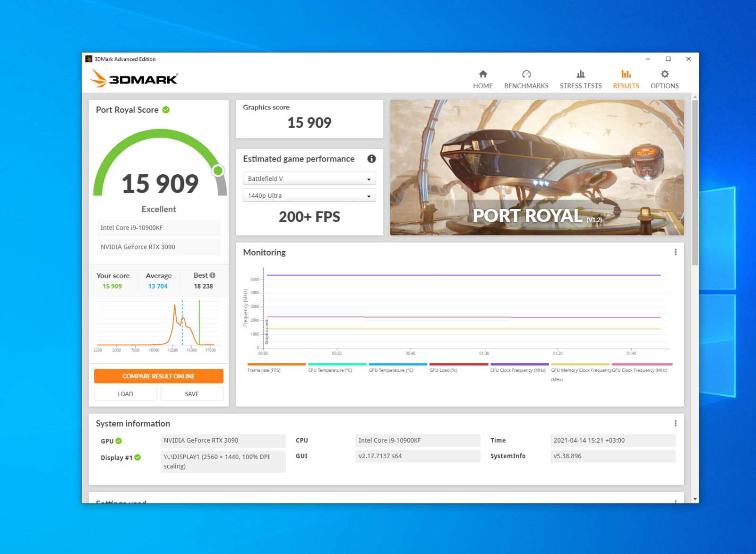
Task: Click the Monitoring panel heading
Action: (x=265, y=252)
